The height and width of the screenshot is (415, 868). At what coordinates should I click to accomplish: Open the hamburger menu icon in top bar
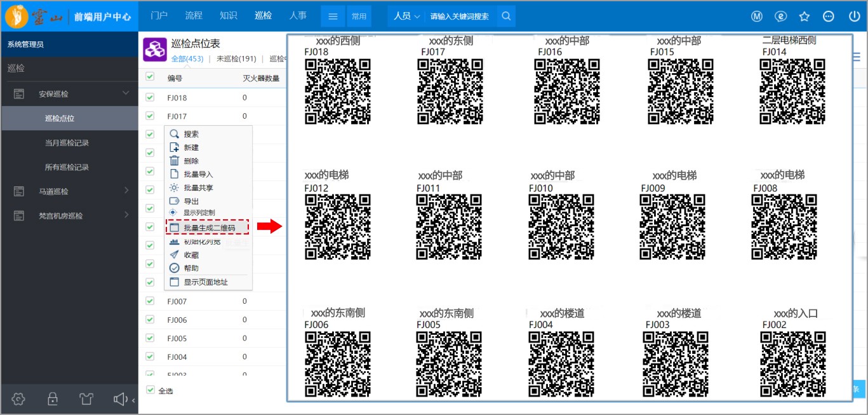tap(333, 17)
